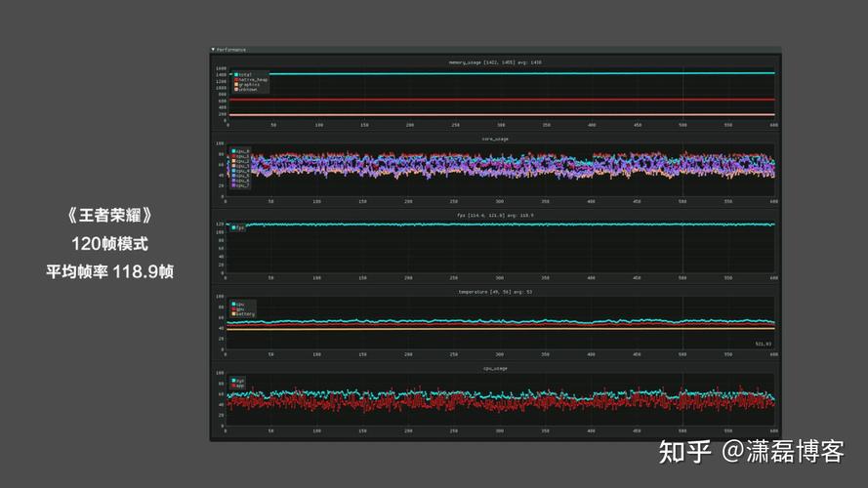Click the app cpu_usage legend icon
Screen dimensions: 868x488
[234, 386]
